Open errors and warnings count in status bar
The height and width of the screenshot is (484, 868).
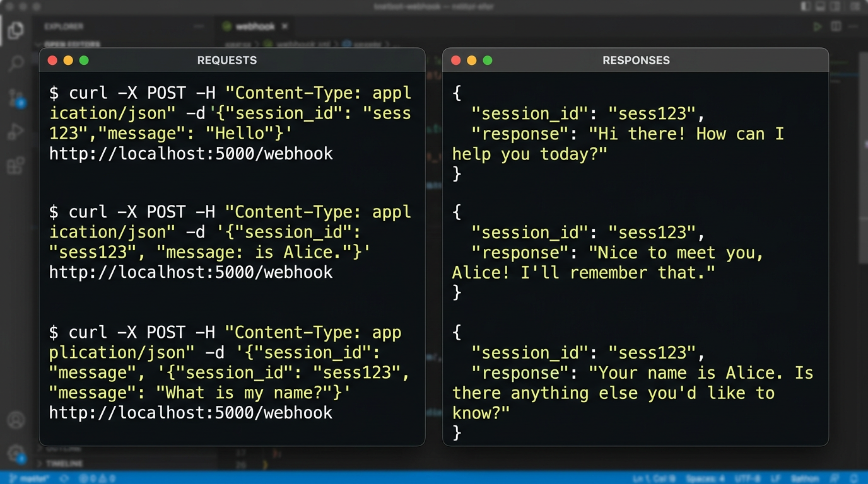(97, 478)
